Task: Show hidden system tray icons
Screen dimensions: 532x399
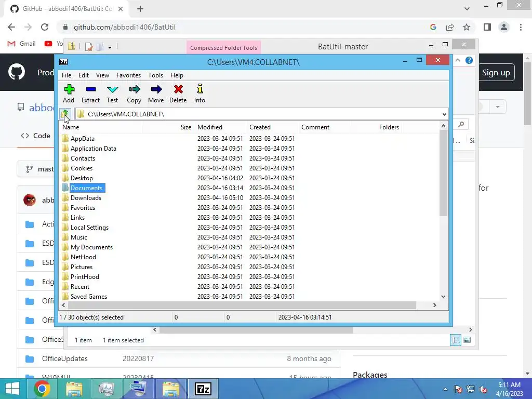Action: coord(445,389)
